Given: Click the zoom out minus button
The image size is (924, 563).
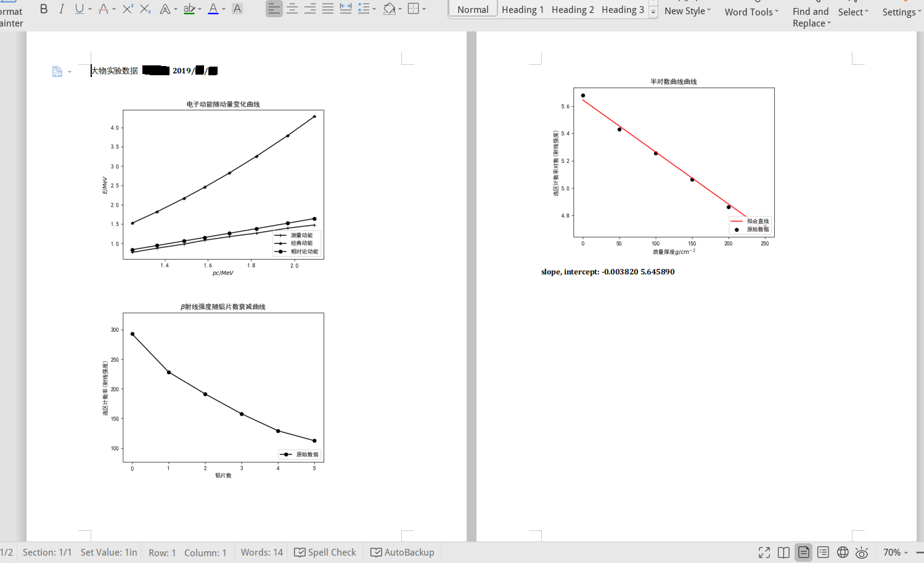Looking at the screenshot, I should [920, 553].
